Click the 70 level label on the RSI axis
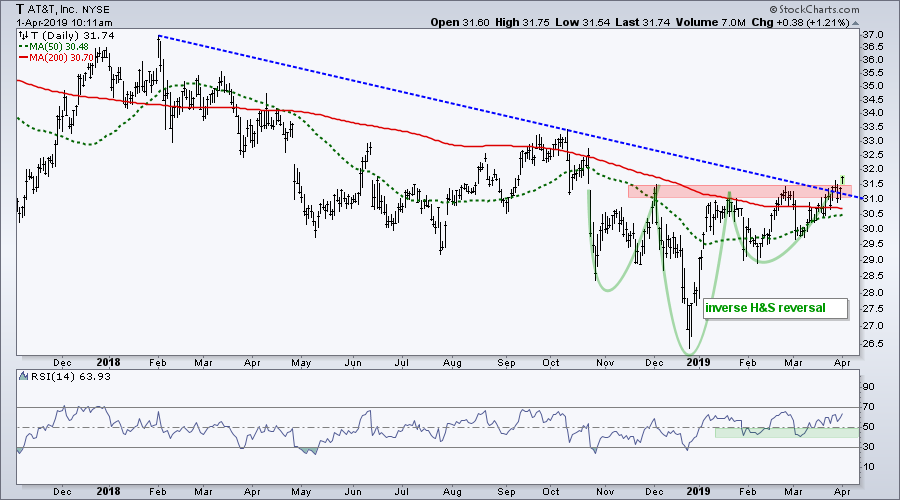Screen dimensions: 900x500 tap(867, 406)
